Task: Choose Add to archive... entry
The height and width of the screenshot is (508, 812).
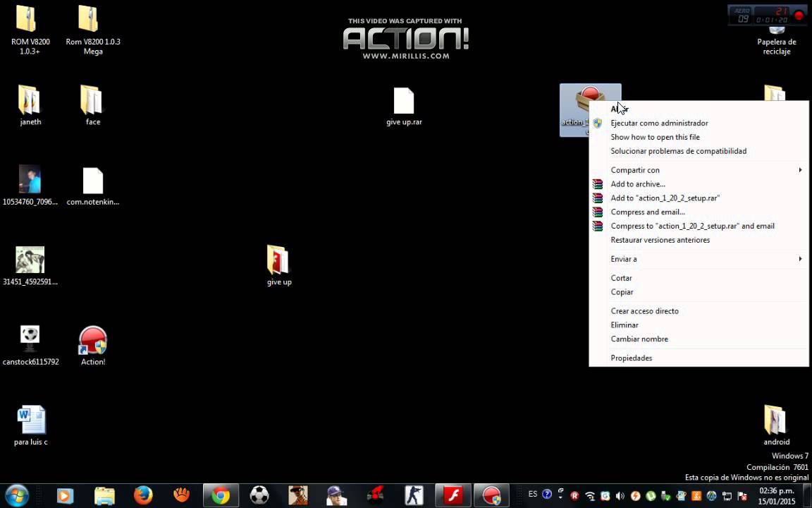Action: (x=699, y=183)
